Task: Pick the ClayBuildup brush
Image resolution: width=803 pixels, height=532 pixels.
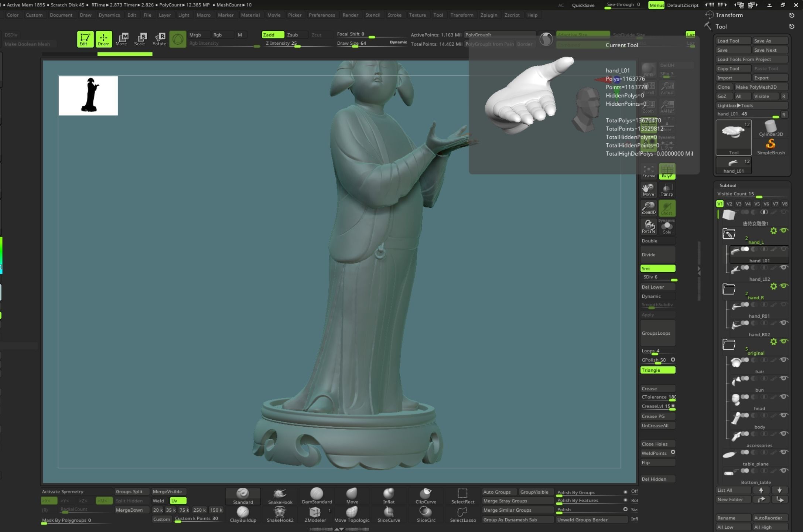Action: (243, 514)
